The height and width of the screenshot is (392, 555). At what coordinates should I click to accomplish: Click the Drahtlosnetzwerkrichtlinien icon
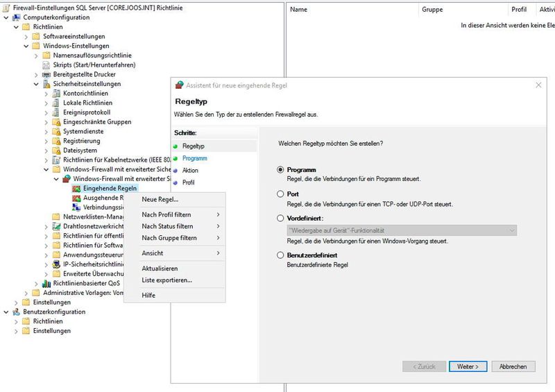point(56,226)
